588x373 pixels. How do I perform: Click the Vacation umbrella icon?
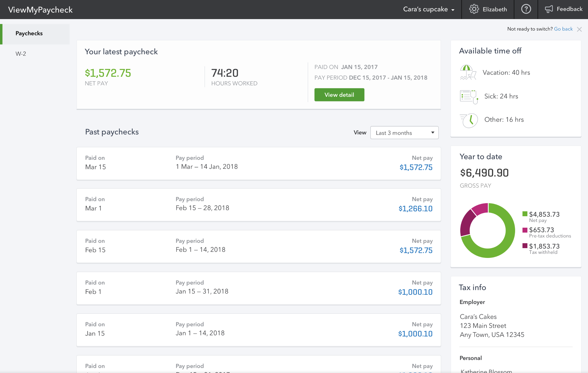(468, 72)
